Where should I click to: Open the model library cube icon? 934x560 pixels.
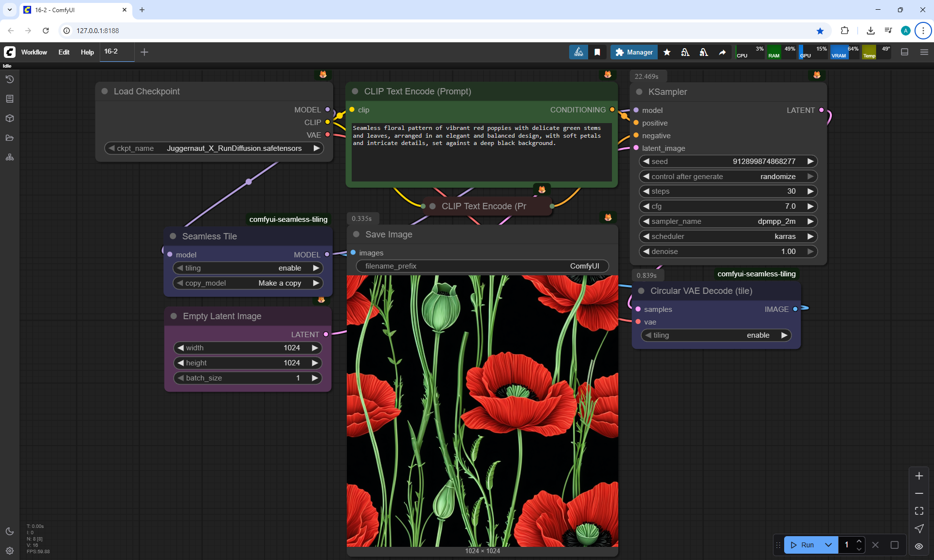point(10,118)
